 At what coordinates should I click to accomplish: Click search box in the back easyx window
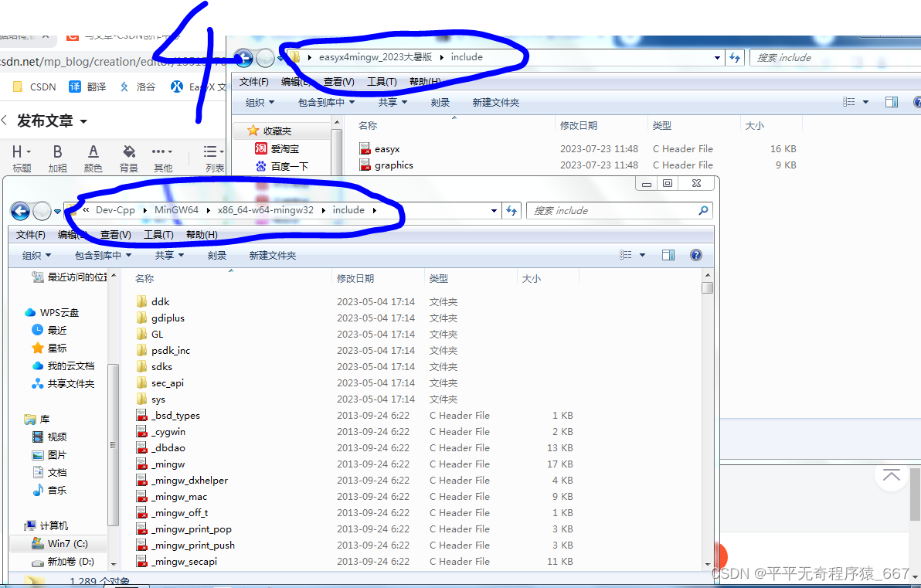(x=834, y=58)
